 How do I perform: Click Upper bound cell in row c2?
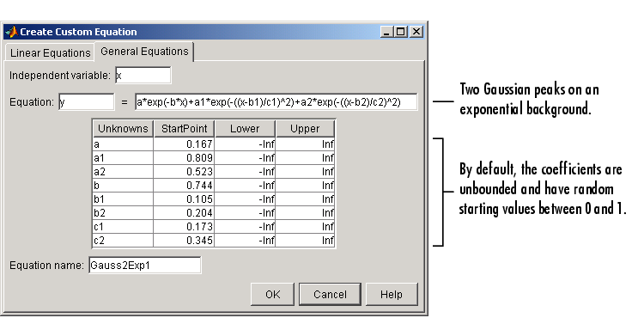tap(305, 240)
